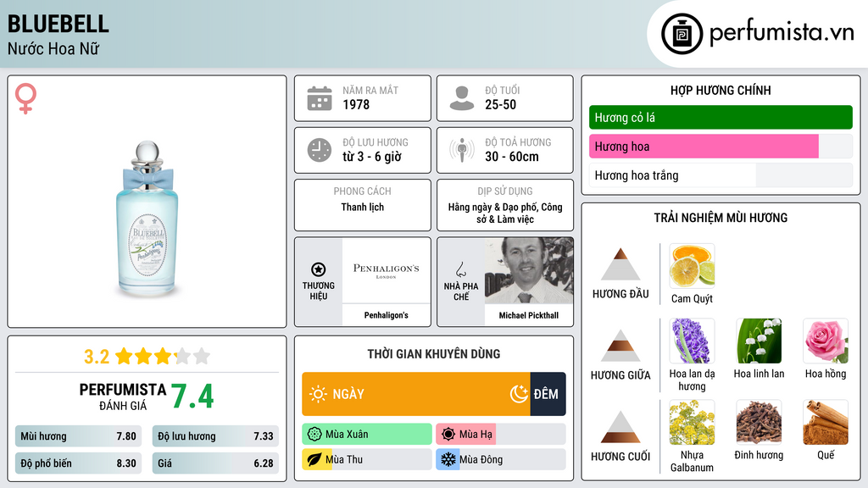Click the Hương giữa pyramid icon
Image resolution: width=868 pixels, height=488 pixels.
620,346
